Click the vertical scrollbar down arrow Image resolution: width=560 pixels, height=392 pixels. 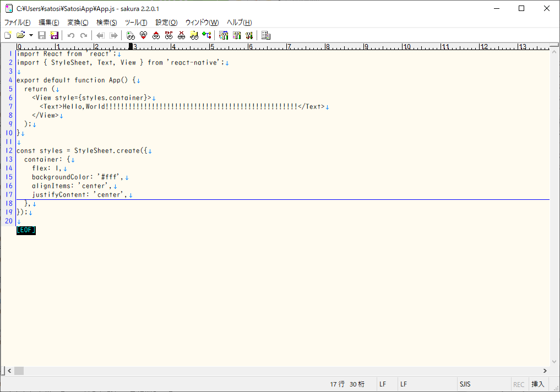[554, 361]
